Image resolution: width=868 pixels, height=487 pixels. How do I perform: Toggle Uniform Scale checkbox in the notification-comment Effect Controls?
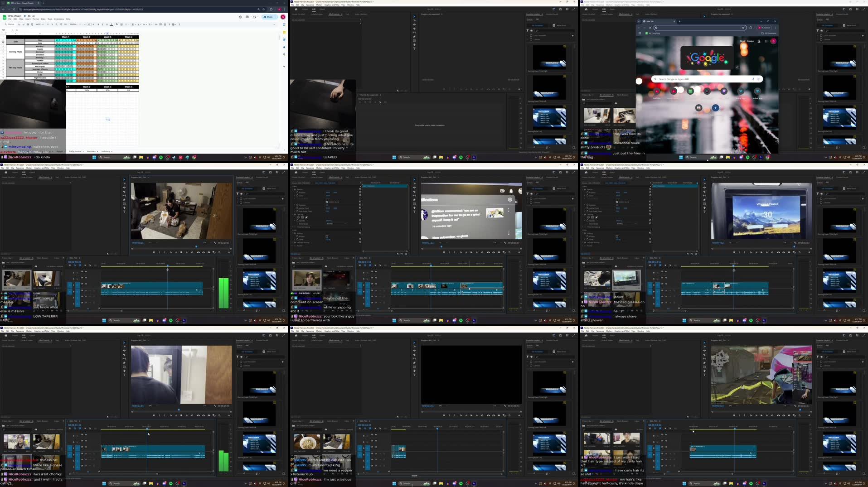coord(327,202)
